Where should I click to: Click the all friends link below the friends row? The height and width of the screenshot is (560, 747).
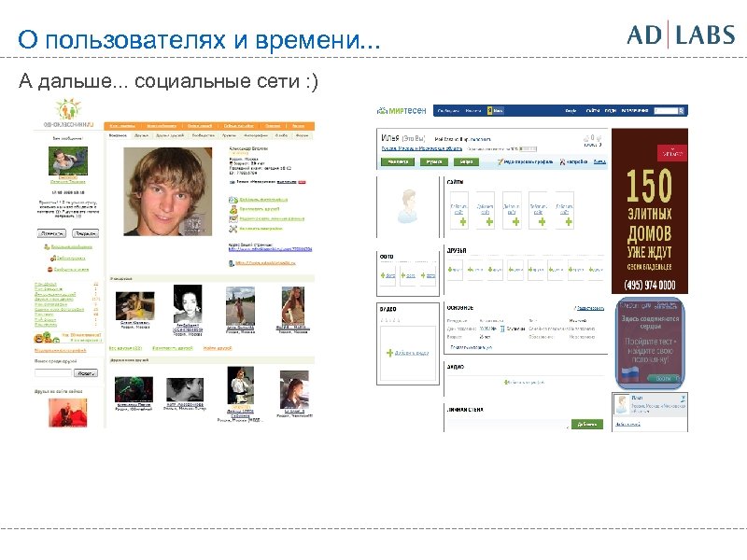pyautogui.click(x=126, y=348)
